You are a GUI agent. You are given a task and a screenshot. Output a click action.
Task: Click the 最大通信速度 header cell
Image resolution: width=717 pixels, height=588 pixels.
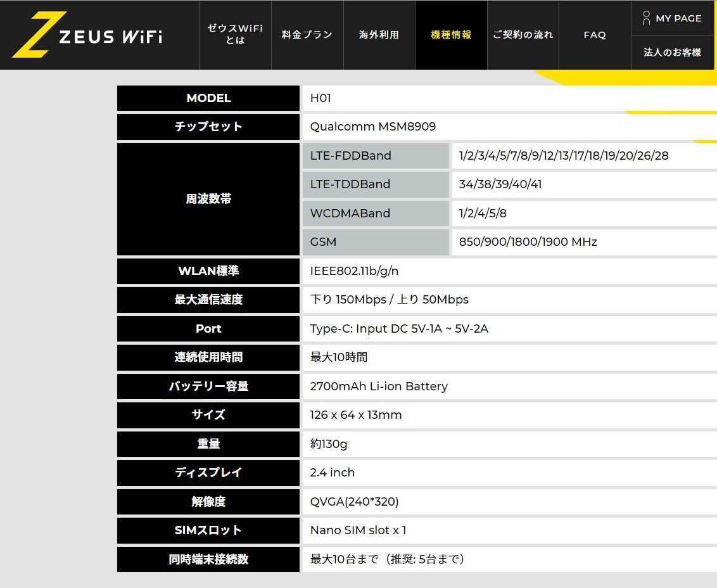coord(208,300)
